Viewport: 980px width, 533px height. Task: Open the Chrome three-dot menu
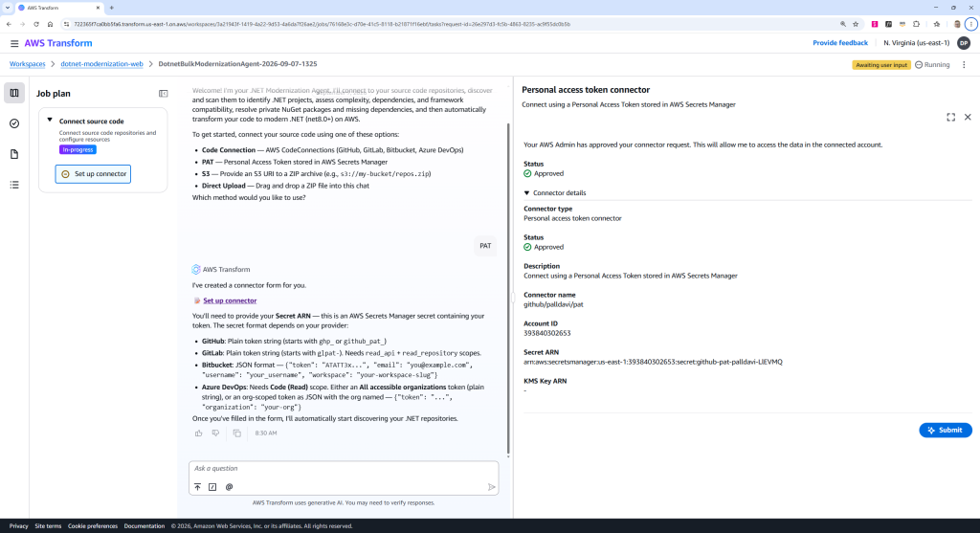970,24
